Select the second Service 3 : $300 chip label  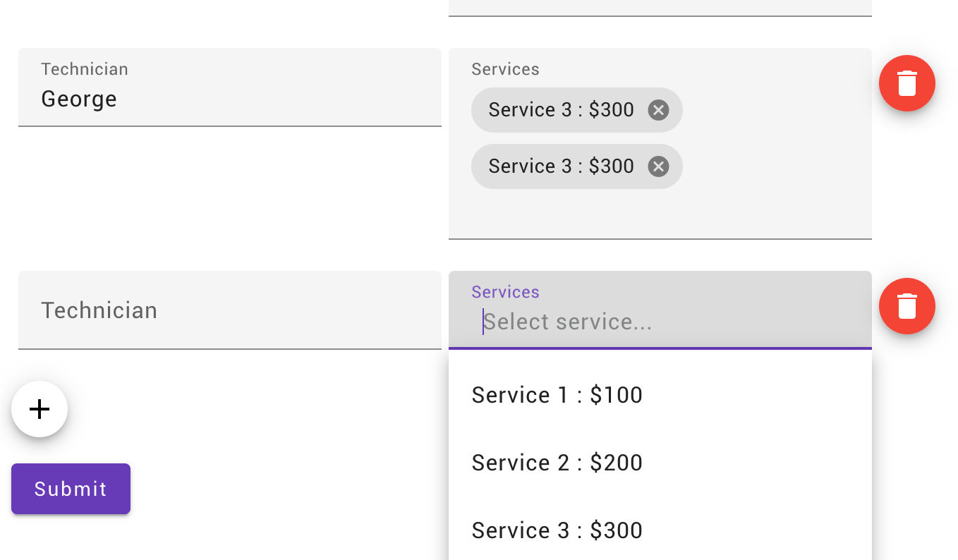pyautogui.click(x=561, y=166)
